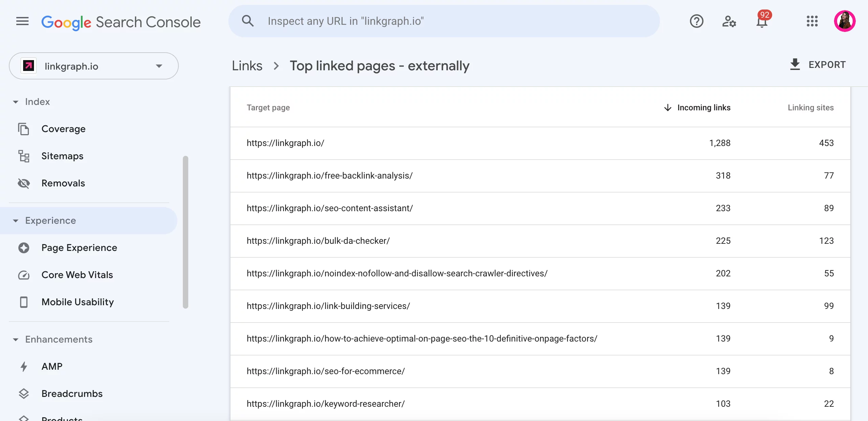Click the free-backlink-analysis target page link
The image size is (868, 421).
tap(329, 176)
